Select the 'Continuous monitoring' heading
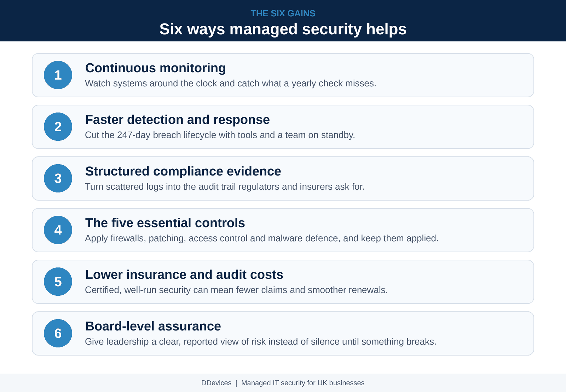566x392 pixels. pyautogui.click(x=155, y=68)
